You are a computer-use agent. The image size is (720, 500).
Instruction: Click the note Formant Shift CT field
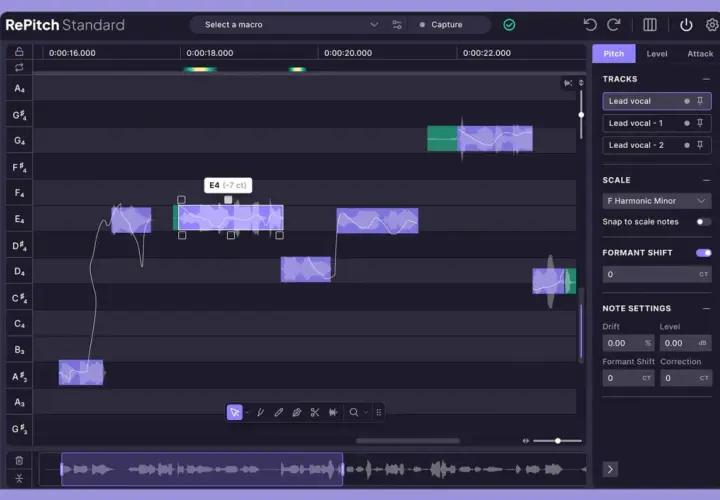[x=628, y=378]
